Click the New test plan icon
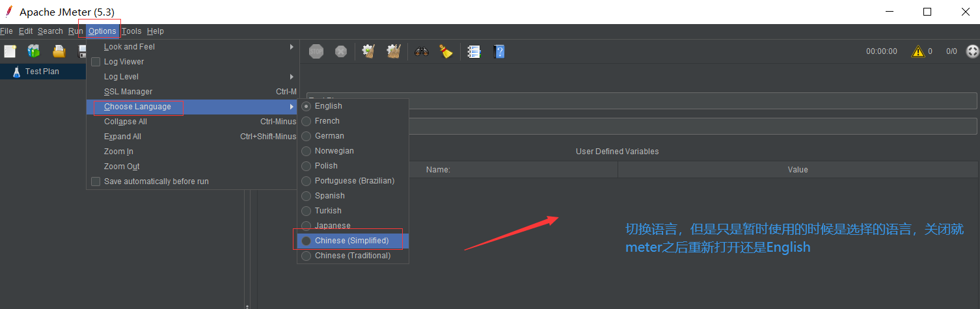The width and height of the screenshot is (980, 309). 10,51
